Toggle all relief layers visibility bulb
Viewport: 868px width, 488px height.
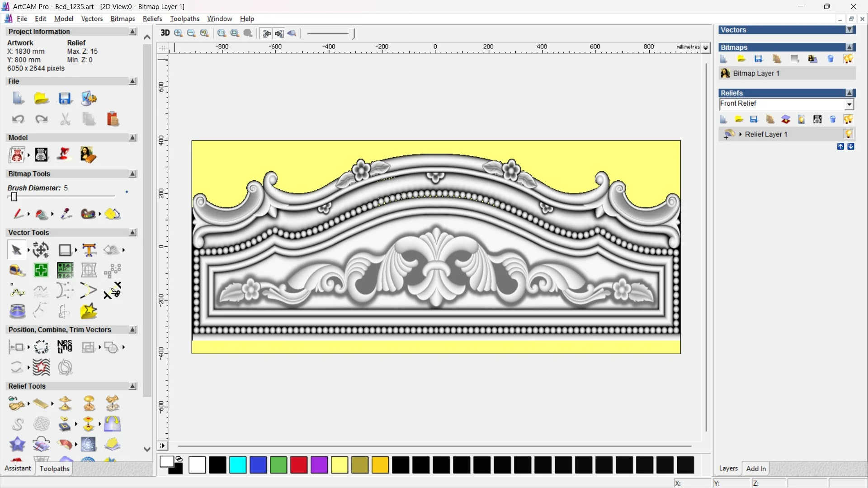coord(848,119)
